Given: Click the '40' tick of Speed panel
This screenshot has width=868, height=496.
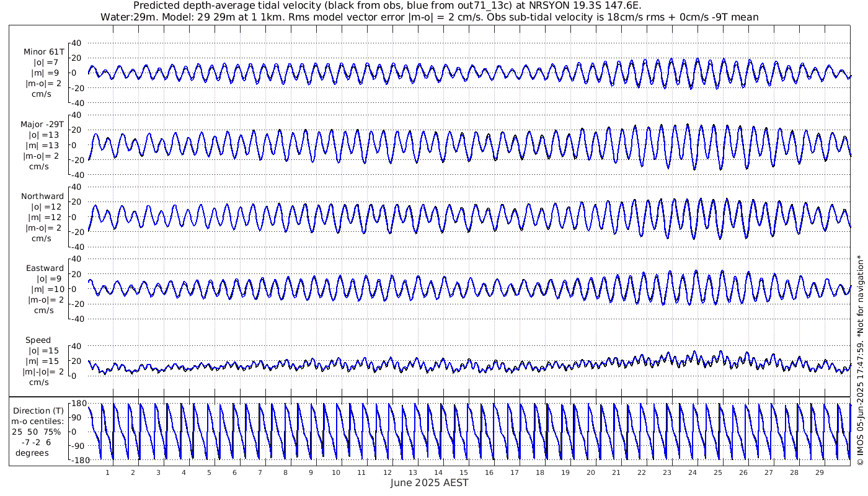Looking at the screenshot, I should pos(77,345).
